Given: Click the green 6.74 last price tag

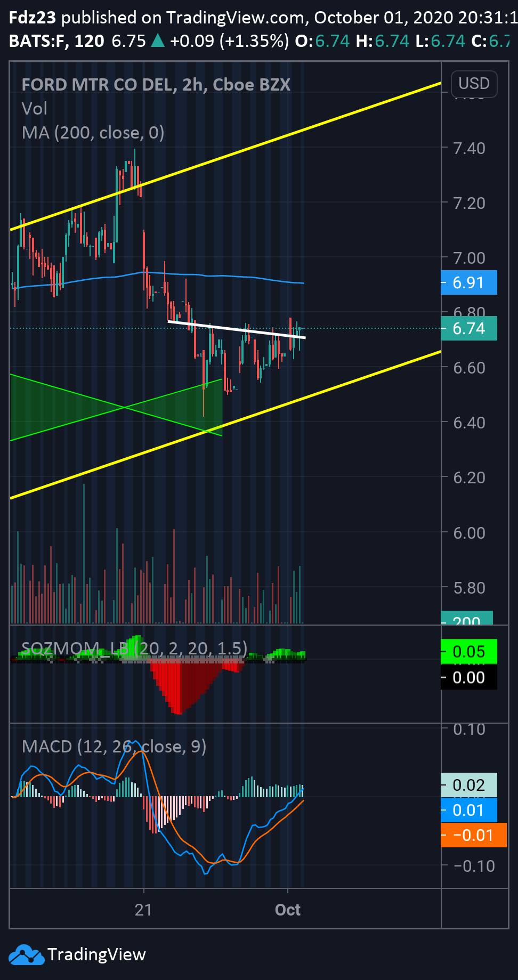Looking at the screenshot, I should pyautogui.click(x=469, y=328).
